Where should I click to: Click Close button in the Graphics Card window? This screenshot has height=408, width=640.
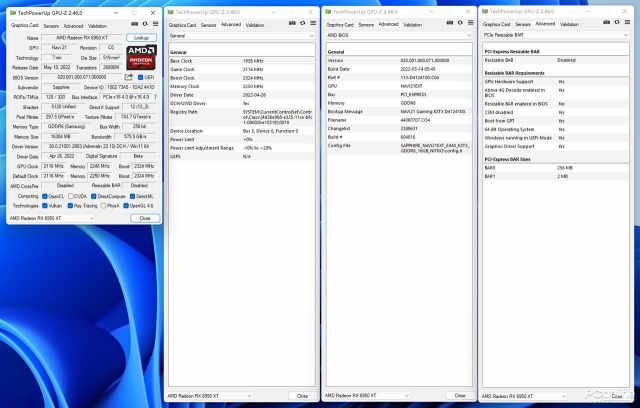click(x=145, y=218)
